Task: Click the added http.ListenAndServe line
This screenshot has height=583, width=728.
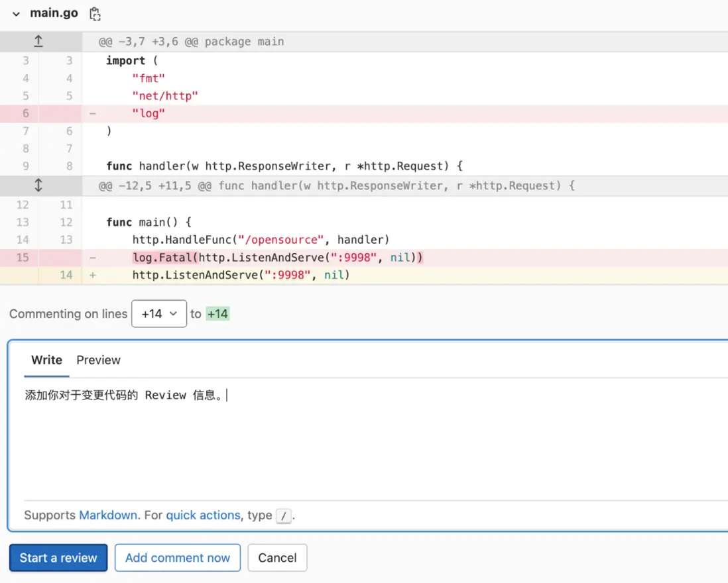Action: pos(241,274)
